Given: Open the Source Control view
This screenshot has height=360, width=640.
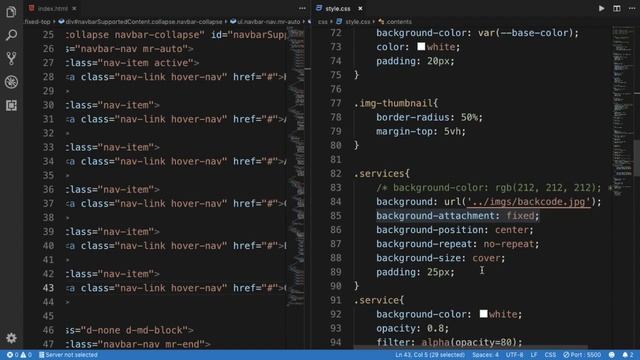Looking at the screenshot, I should [11, 58].
